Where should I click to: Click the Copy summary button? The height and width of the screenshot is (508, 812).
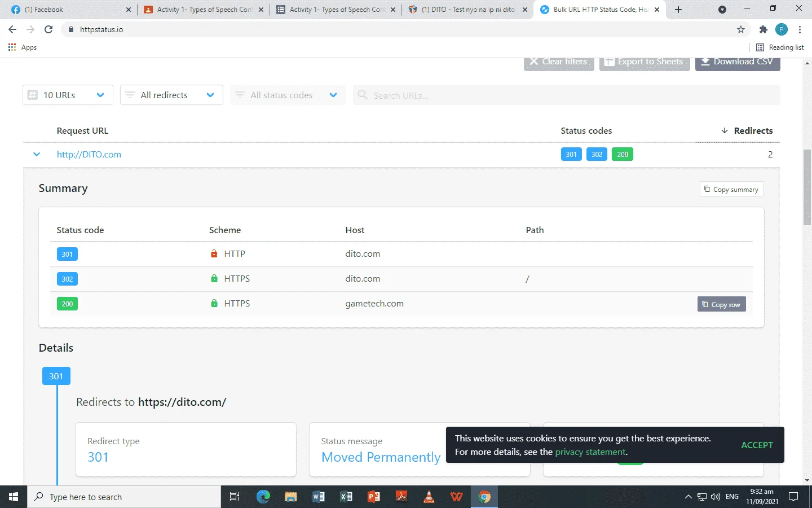[x=731, y=189]
